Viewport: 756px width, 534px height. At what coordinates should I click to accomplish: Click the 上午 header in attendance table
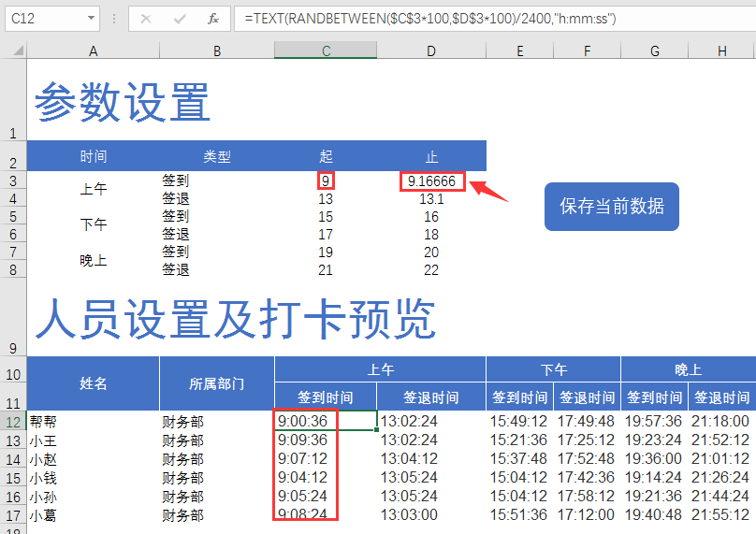tap(381, 369)
